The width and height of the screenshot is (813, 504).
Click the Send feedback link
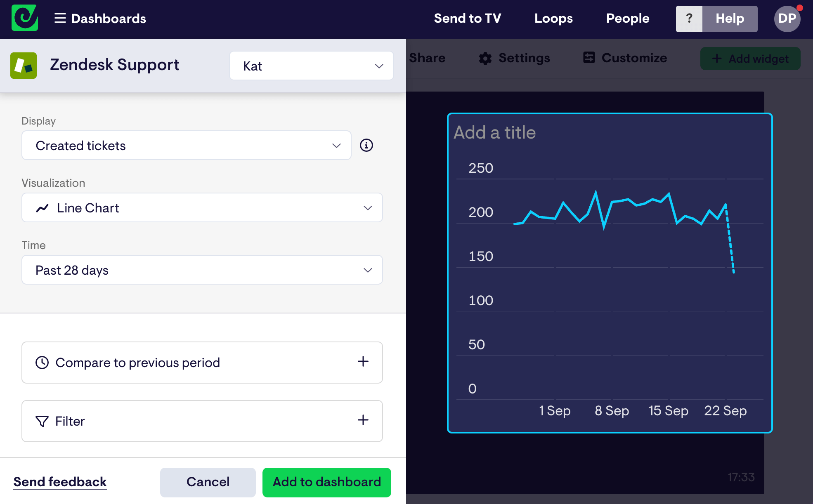click(60, 482)
